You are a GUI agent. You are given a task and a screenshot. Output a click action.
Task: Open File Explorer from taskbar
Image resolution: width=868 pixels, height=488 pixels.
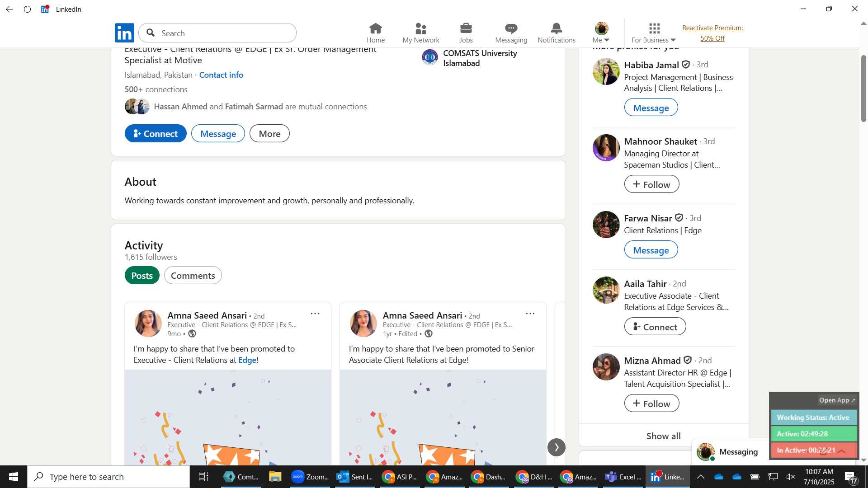[x=275, y=477]
